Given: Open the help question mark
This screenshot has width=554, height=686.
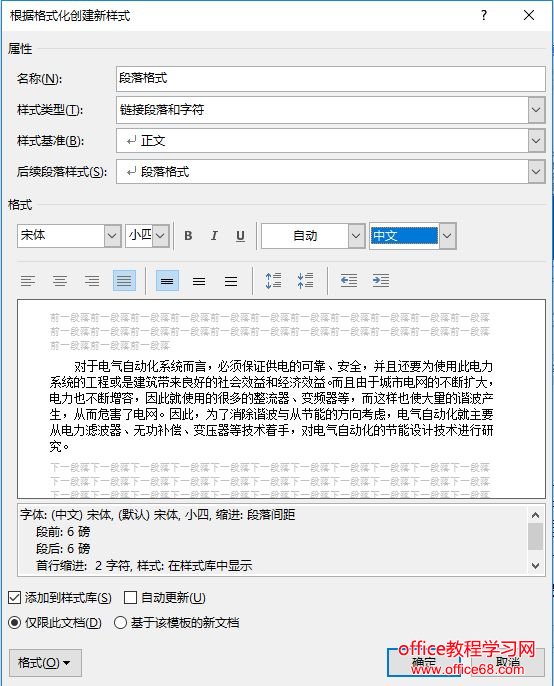Looking at the screenshot, I should (484, 15).
